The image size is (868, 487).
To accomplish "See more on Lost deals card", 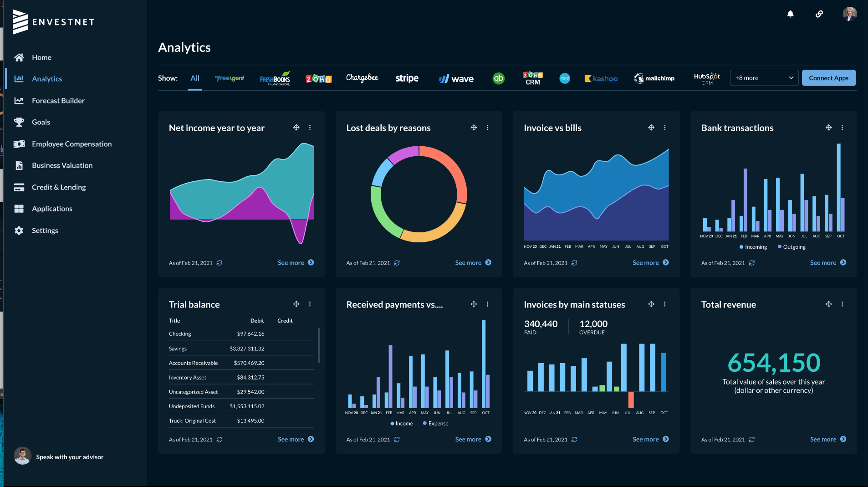I will click(x=473, y=262).
